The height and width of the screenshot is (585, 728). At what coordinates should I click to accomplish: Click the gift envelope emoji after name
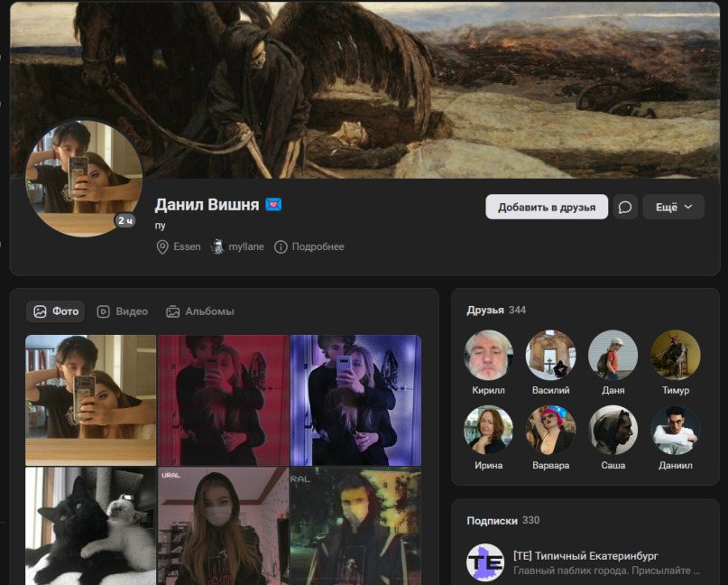[x=273, y=204]
